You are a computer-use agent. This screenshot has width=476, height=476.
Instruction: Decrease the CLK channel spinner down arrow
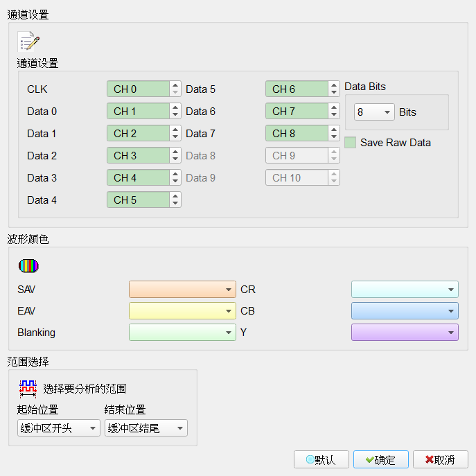pos(175,93)
